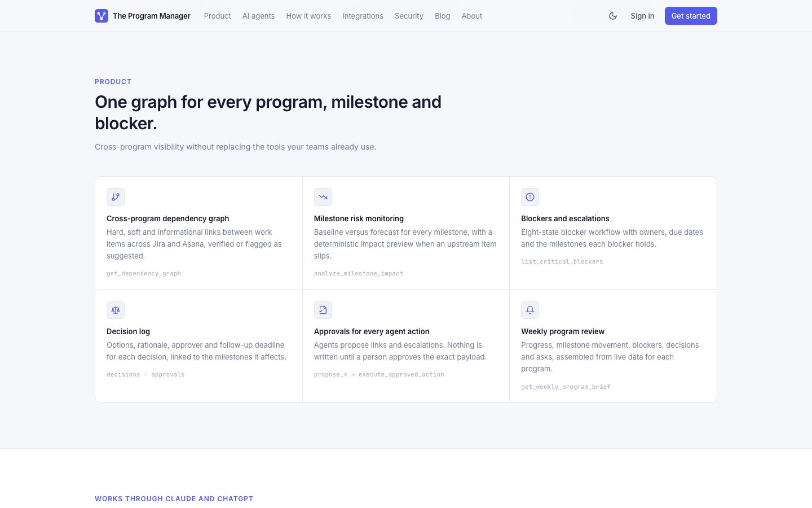
Task: Click the WORKS THROUGH CLAUDE AND CHATGPT label
Action: click(174, 499)
